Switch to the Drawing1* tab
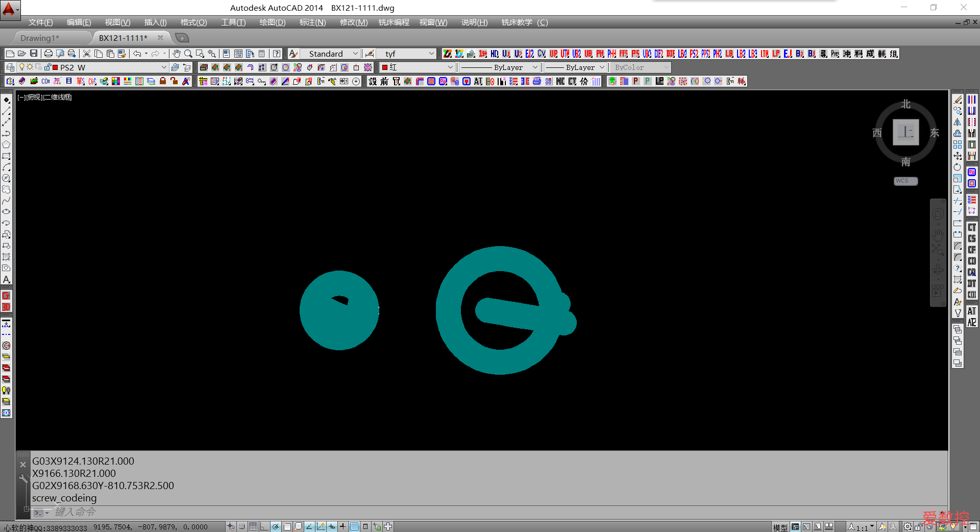The height and width of the screenshot is (532, 980). pos(40,38)
